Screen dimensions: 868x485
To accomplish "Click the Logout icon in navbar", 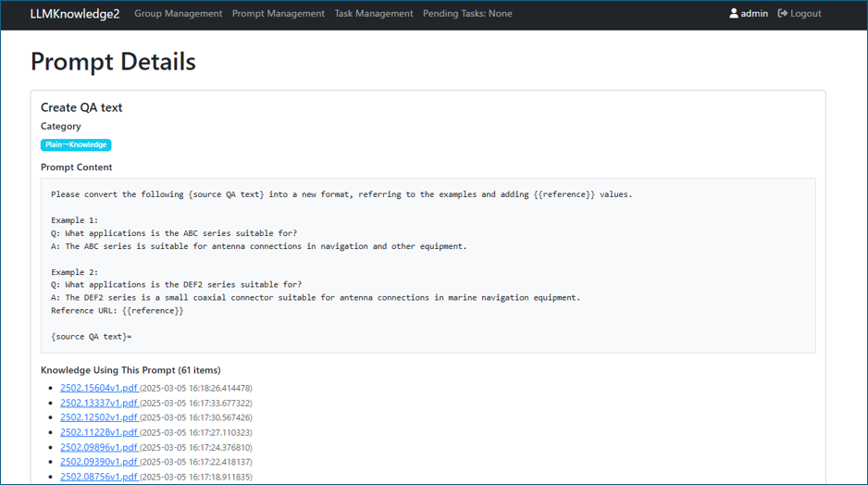I will (783, 14).
